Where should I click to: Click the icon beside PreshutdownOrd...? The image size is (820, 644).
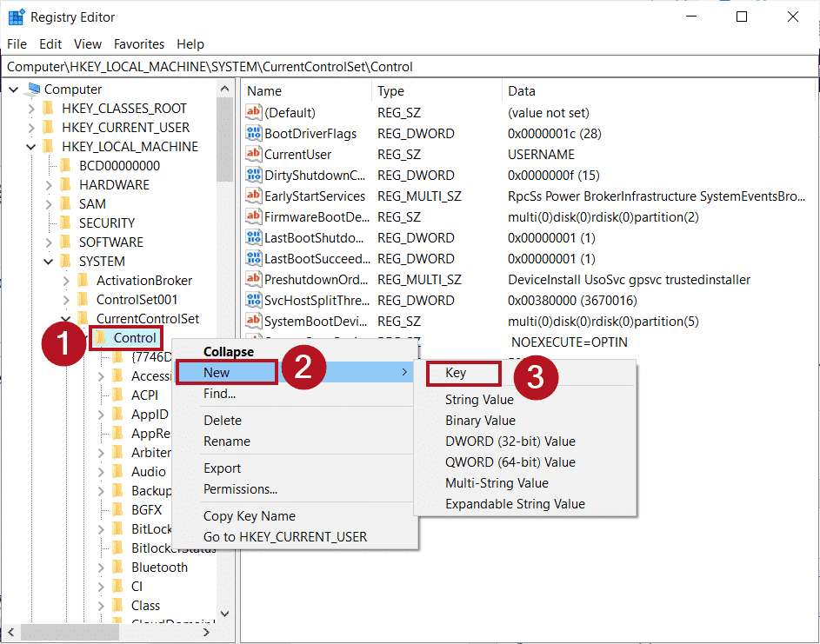[x=254, y=279]
